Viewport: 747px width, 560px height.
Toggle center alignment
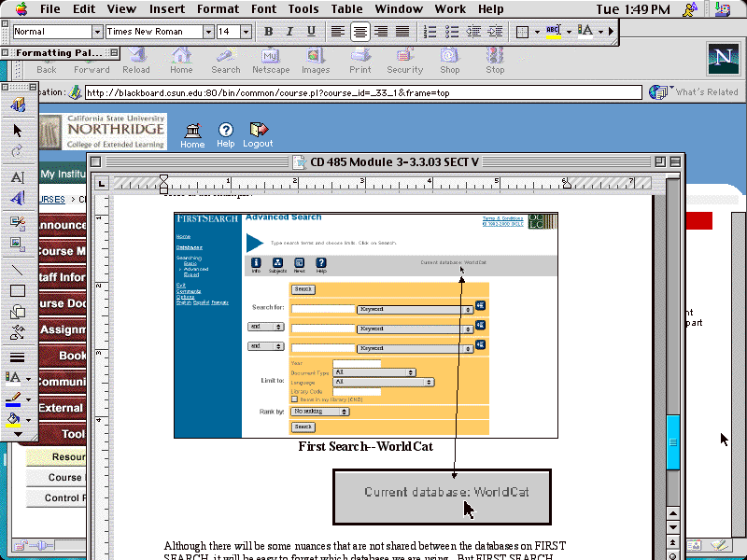click(359, 32)
